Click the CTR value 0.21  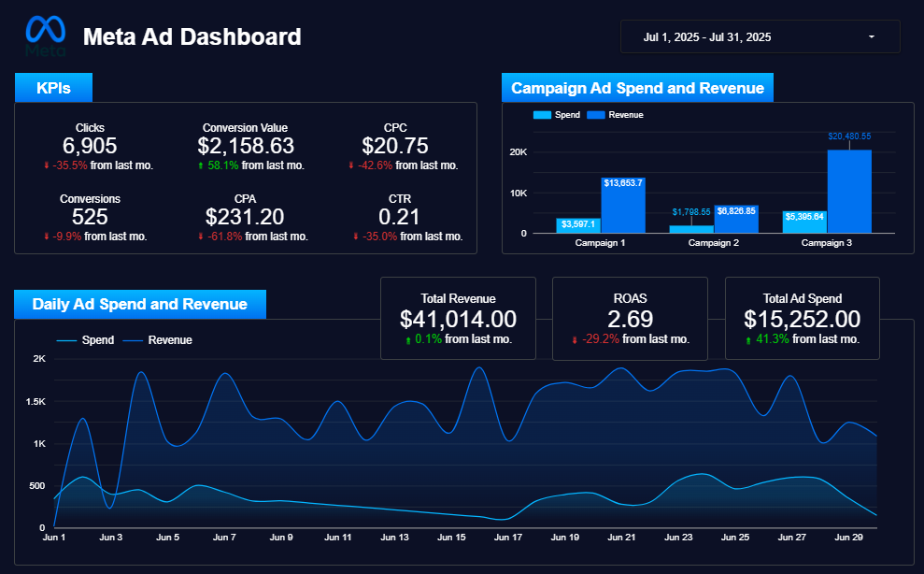399,217
